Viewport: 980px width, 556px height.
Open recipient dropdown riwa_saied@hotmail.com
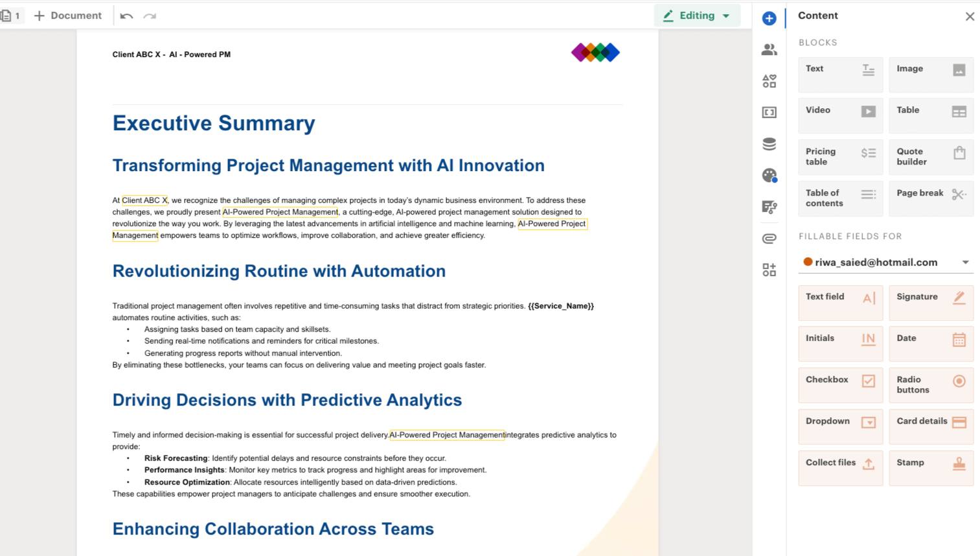coord(885,262)
